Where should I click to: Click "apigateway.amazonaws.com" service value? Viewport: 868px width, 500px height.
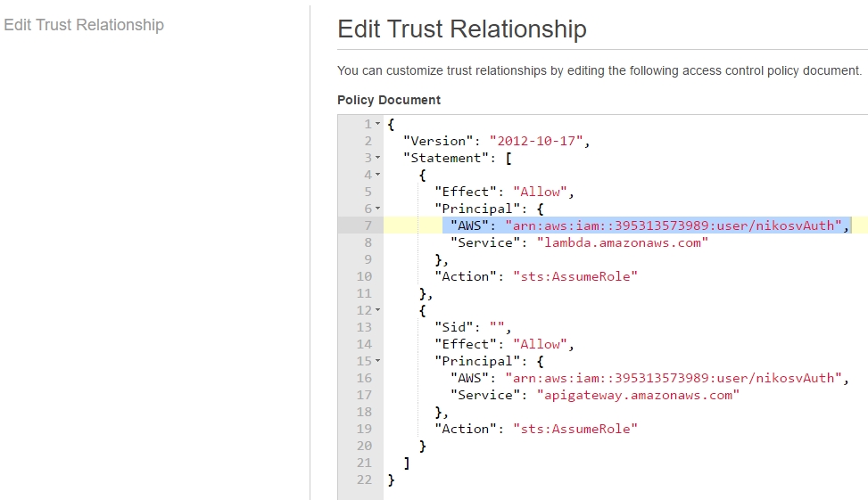pyautogui.click(x=638, y=396)
